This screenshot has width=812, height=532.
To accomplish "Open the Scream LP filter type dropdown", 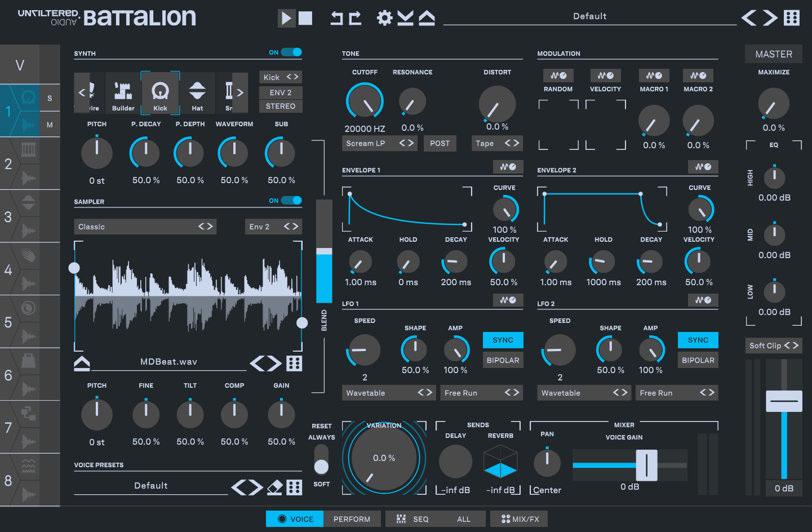I will (x=379, y=143).
